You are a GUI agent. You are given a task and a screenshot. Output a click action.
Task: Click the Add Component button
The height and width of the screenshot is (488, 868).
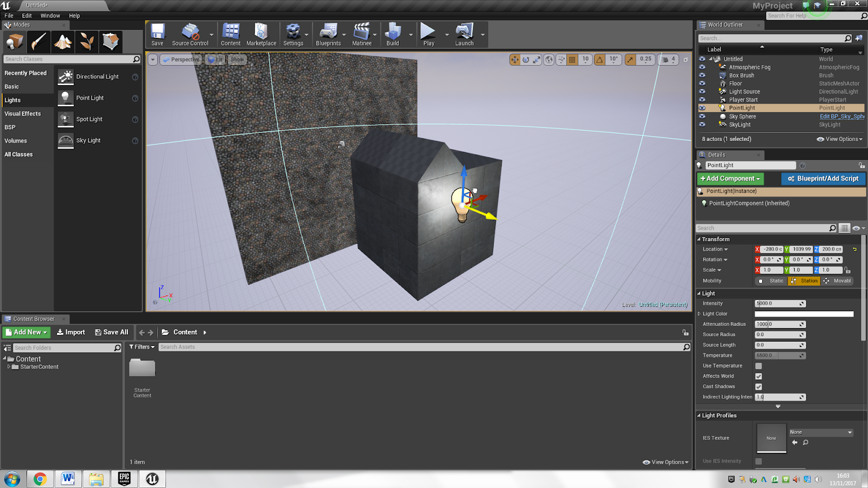pyautogui.click(x=730, y=178)
